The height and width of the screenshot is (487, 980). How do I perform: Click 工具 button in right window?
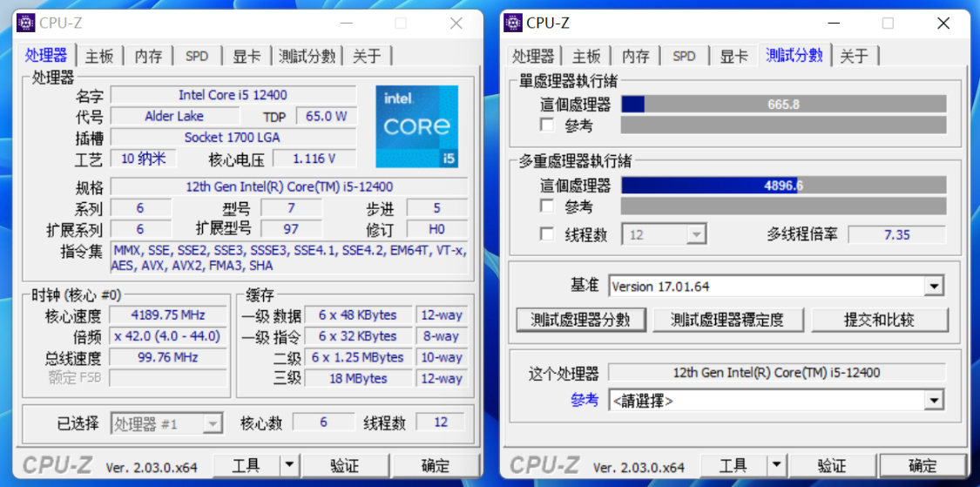[x=733, y=465]
